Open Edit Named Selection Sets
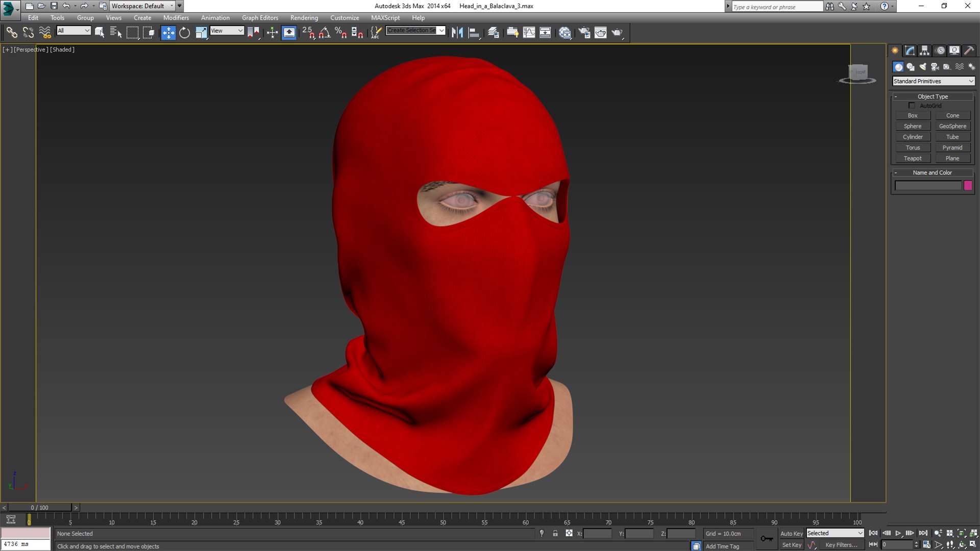 tap(376, 33)
